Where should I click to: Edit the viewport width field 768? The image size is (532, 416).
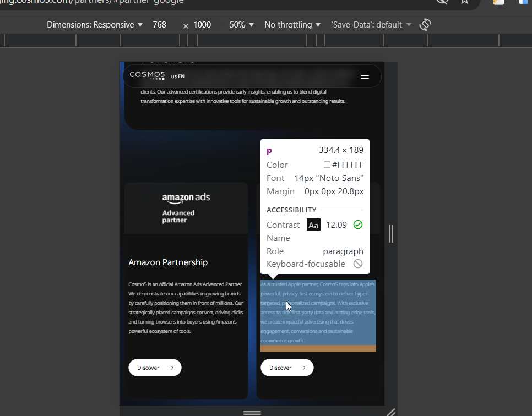tap(160, 25)
